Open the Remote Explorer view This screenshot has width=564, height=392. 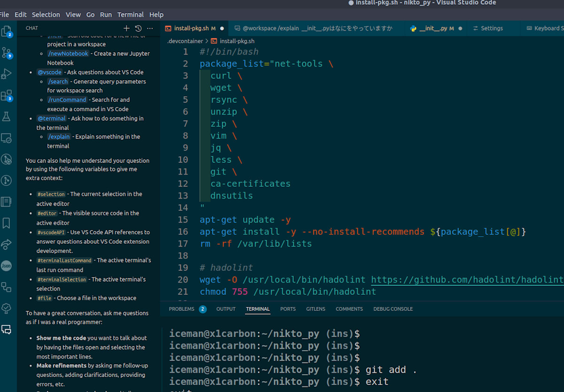point(7,138)
